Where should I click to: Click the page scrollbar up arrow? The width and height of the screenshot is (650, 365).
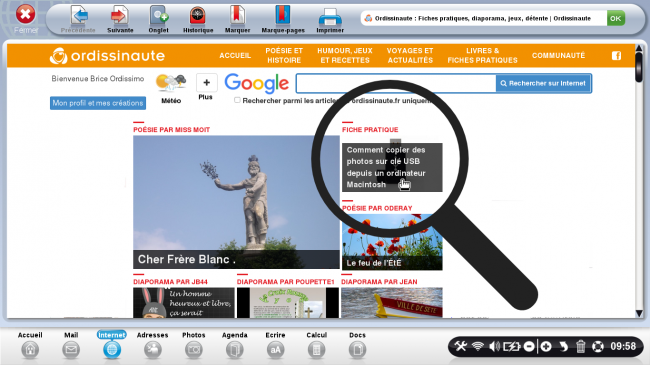(x=639, y=49)
